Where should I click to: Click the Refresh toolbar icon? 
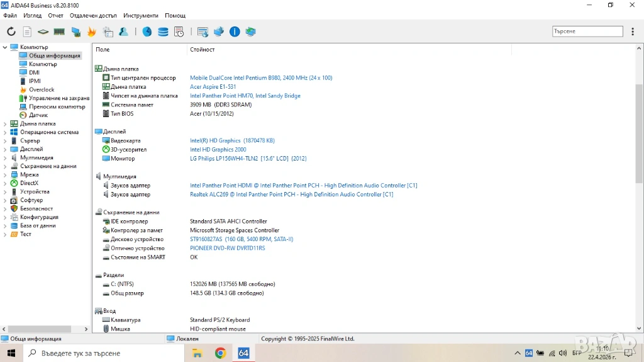tap(11, 31)
